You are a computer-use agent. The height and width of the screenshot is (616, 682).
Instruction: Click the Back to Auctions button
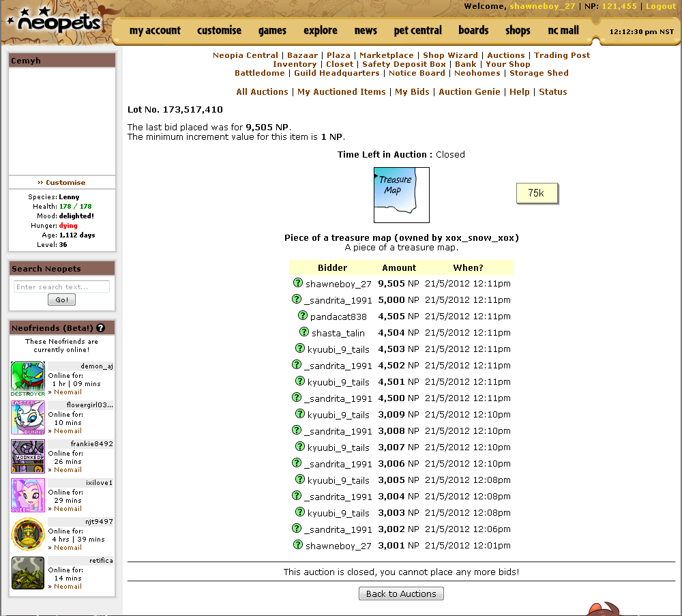coord(401,593)
